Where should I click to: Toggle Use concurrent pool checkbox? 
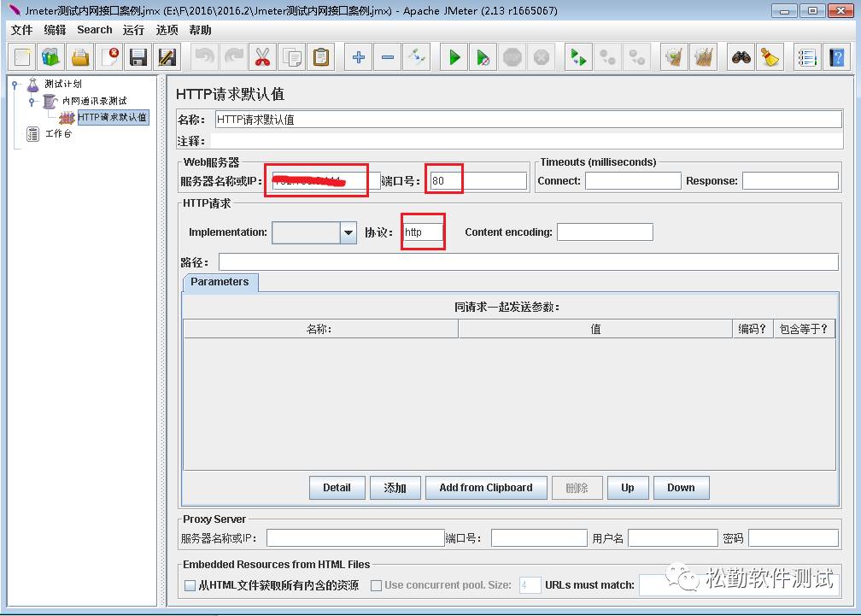pos(376,585)
